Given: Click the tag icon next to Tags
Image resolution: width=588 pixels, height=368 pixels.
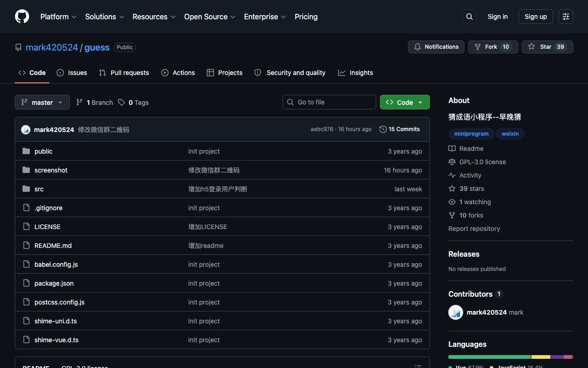Looking at the screenshot, I should [121, 102].
